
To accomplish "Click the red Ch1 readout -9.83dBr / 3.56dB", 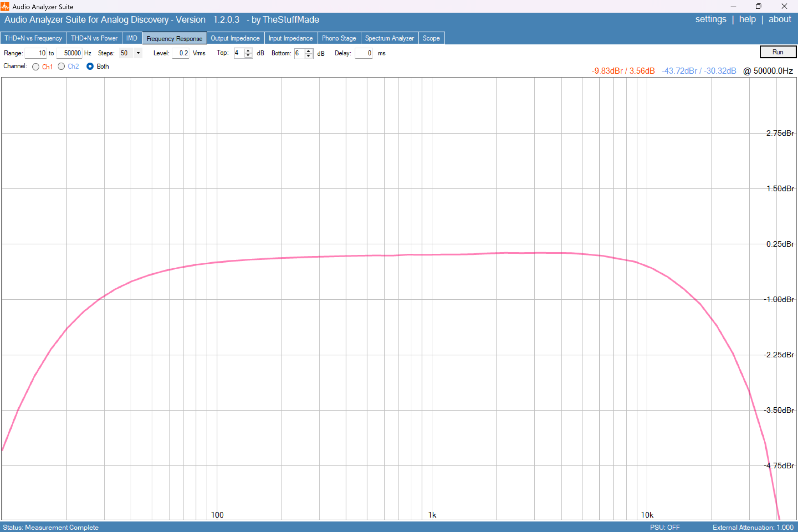I will tap(623, 71).
